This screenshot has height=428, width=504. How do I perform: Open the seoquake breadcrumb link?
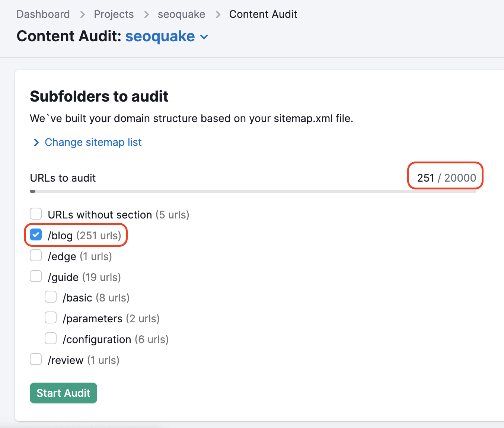click(181, 14)
